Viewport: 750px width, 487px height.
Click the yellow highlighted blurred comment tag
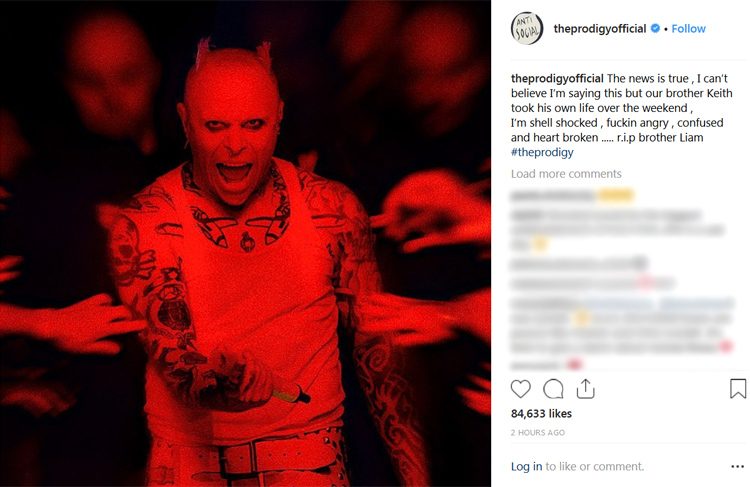pyautogui.click(x=616, y=196)
